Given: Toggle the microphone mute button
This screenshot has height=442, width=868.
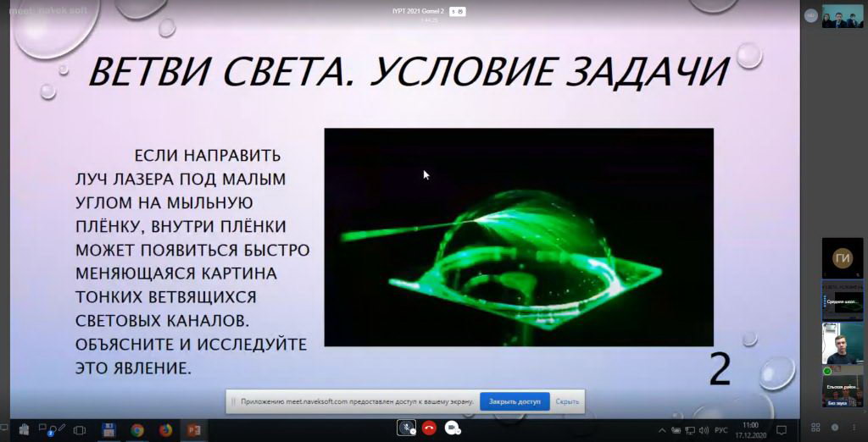Looking at the screenshot, I should coord(407,428).
